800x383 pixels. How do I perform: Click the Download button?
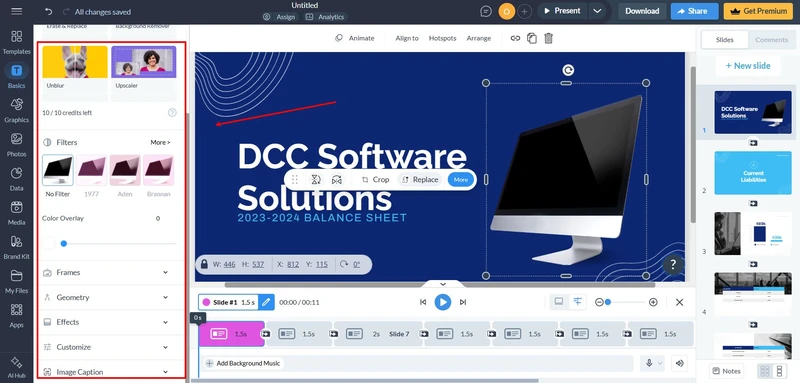point(642,11)
